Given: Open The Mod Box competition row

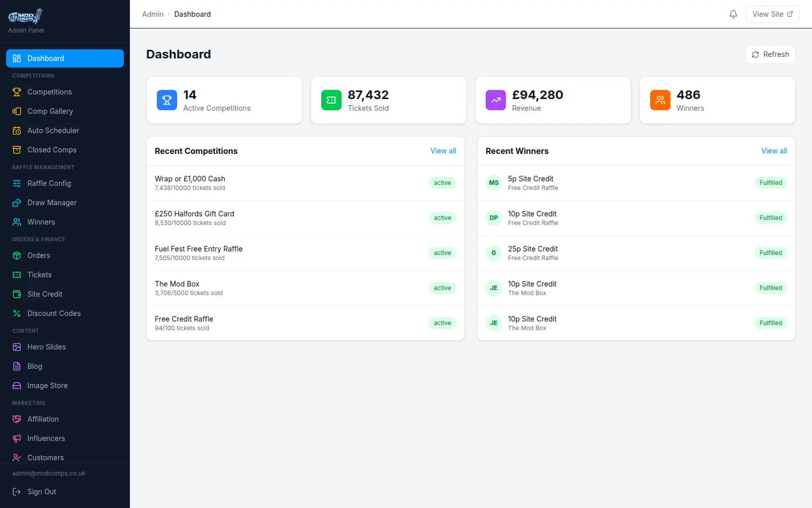Looking at the screenshot, I should click(x=306, y=288).
